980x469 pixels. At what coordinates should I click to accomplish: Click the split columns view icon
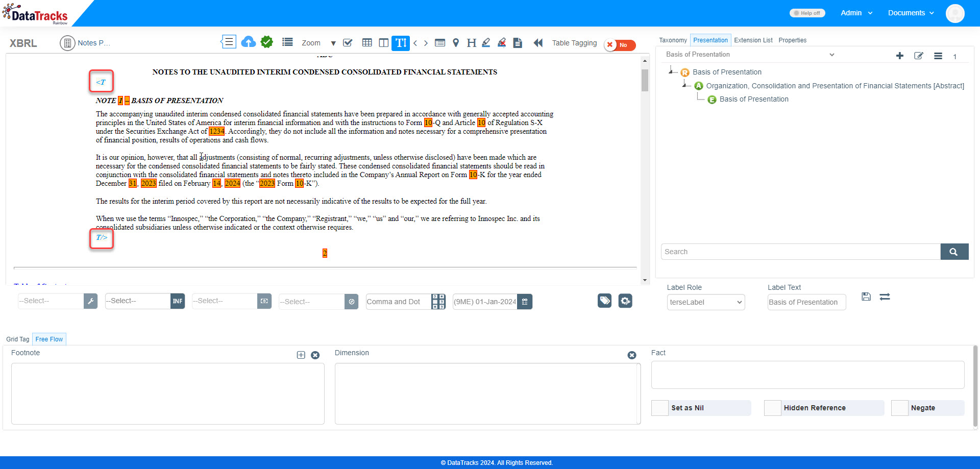tap(384, 43)
